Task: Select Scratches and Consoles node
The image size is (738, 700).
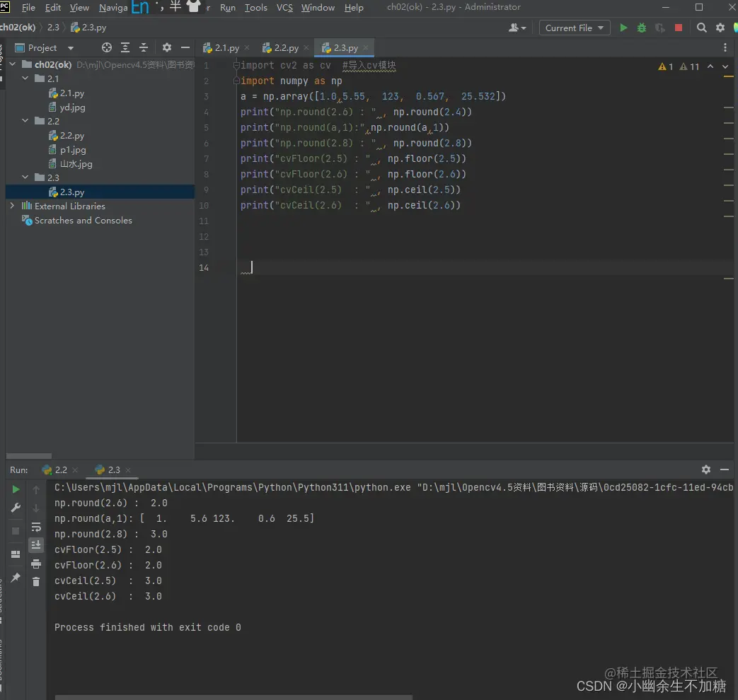Action: click(x=83, y=220)
